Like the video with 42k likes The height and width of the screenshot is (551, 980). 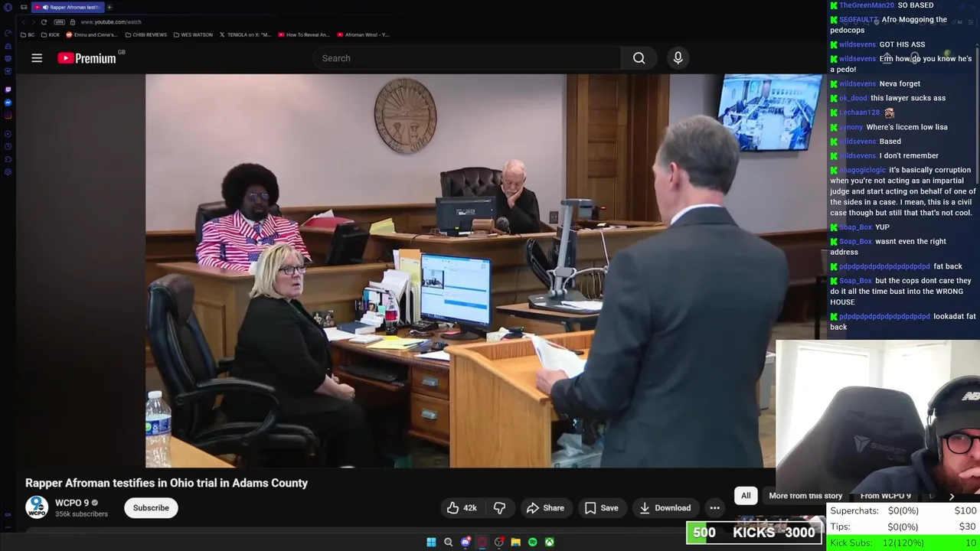462,507
